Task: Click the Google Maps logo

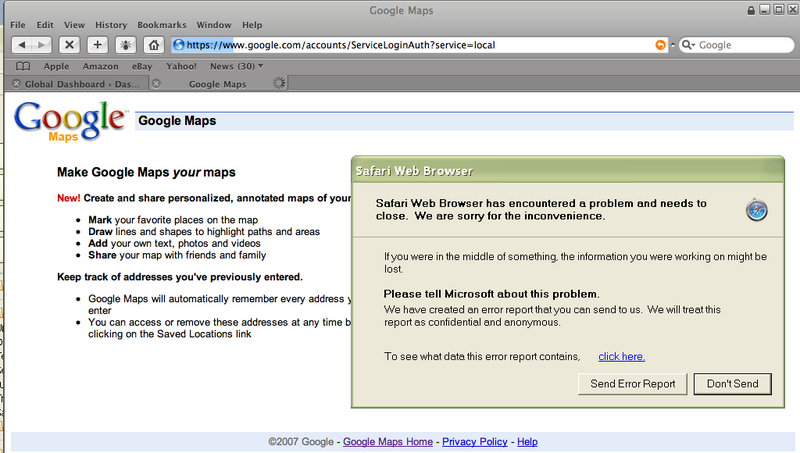Action: pos(70,121)
